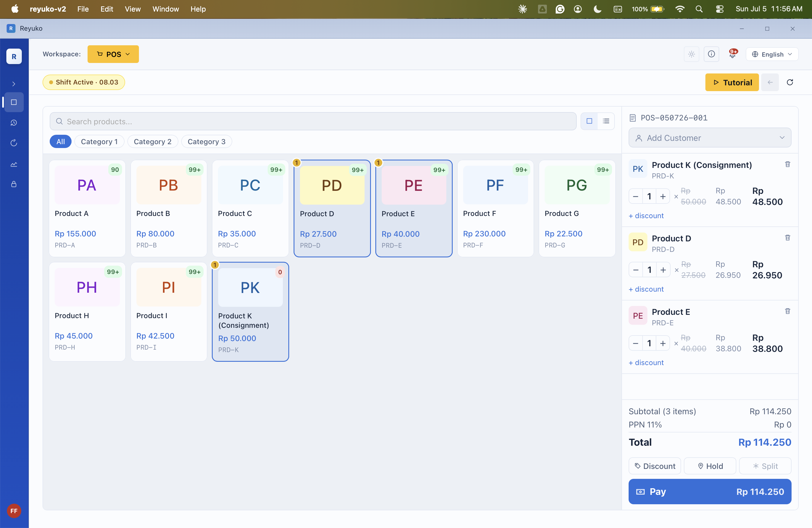Viewport: 812px width, 528px height.
Task: Select Category 2 filter
Action: [x=152, y=142]
